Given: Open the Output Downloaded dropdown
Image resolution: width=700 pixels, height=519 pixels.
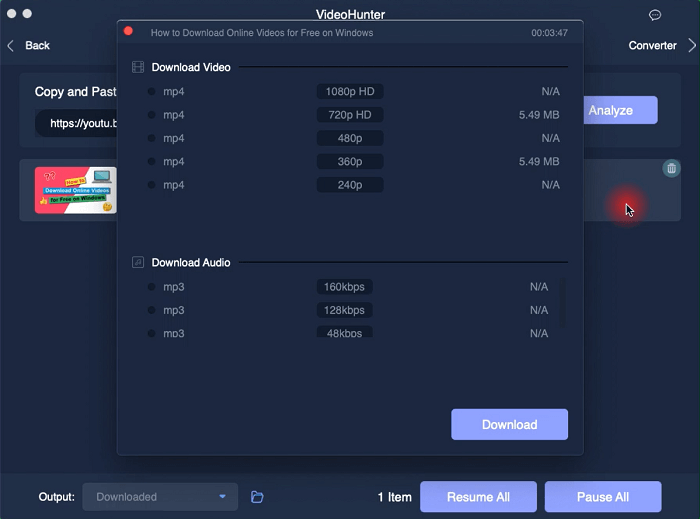Looking at the screenshot, I should coord(160,497).
